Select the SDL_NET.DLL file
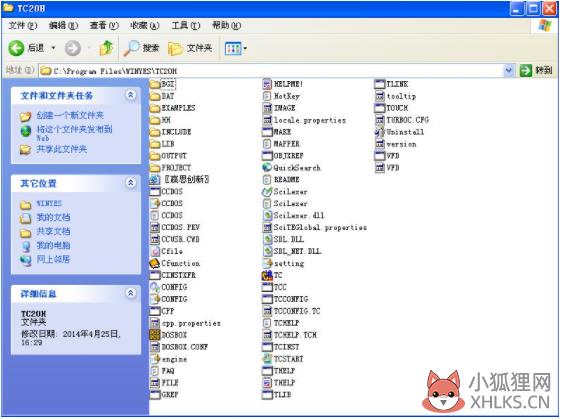Viewport: 561px width, 418px height. point(292,251)
